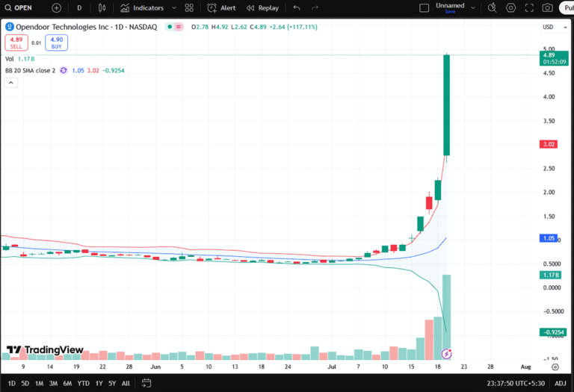Enter fullscreen mode
The width and height of the screenshot is (574, 392).
tap(529, 7)
